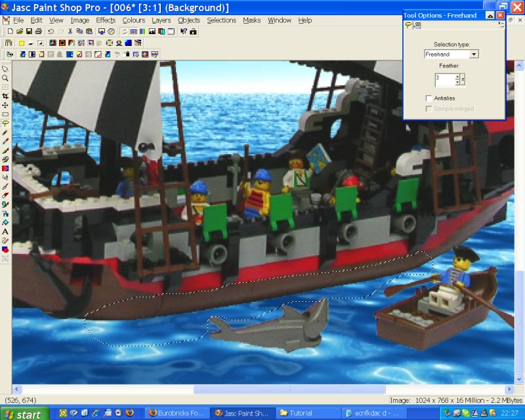This screenshot has height=420, width=525.
Task: Select the Arrow tool in tool palette
Action: [5, 69]
